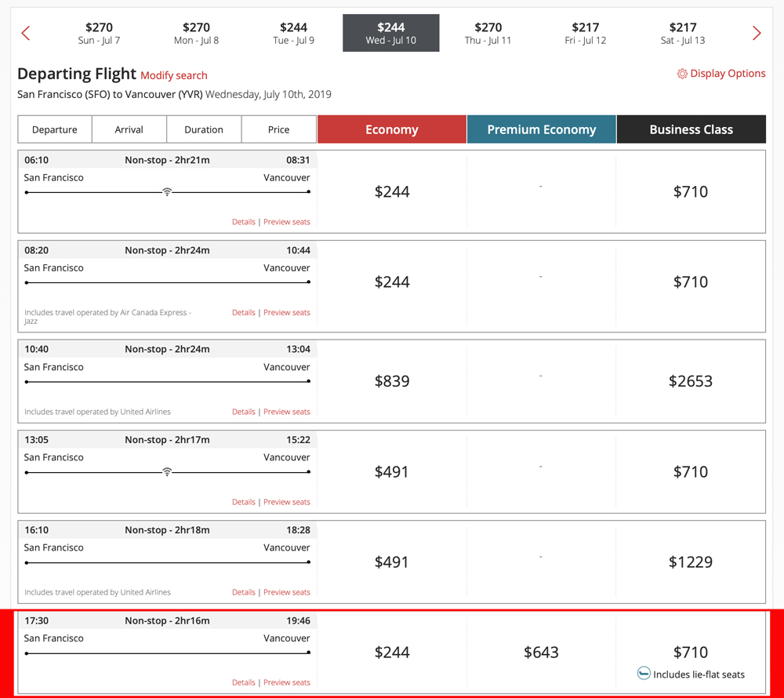The height and width of the screenshot is (698, 784).
Task: Sort flights by Arrival time
Action: [x=129, y=129]
